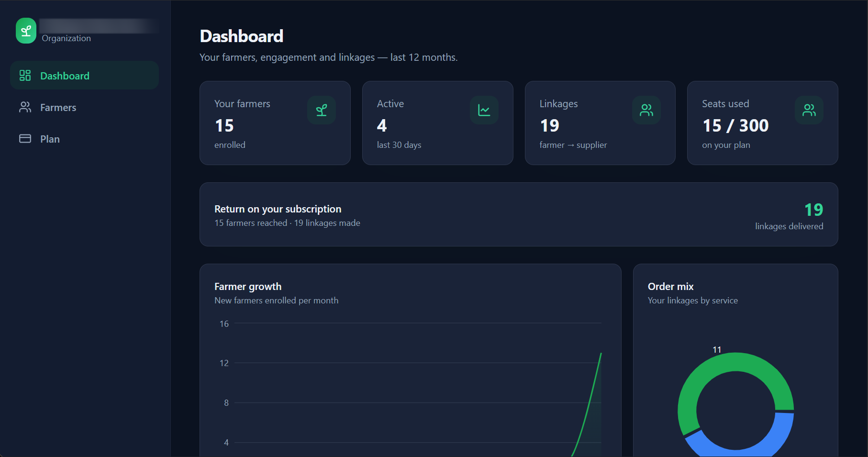868x457 pixels.
Task: Click the Dashboard page heading
Action: click(x=242, y=36)
